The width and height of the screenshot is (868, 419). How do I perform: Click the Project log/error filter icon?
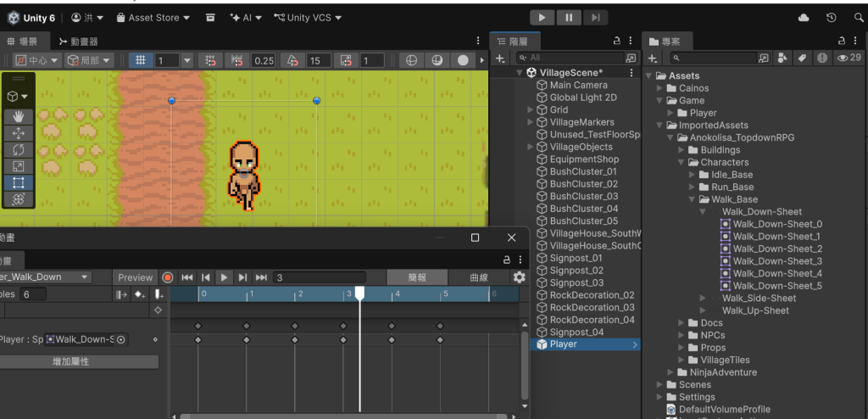coord(822,58)
